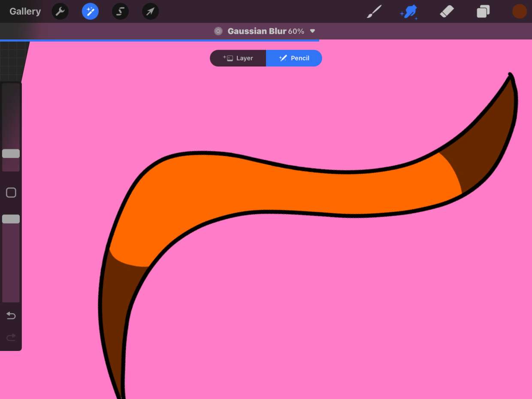Switch Gaussian Blur to Layer mode

(x=238, y=58)
